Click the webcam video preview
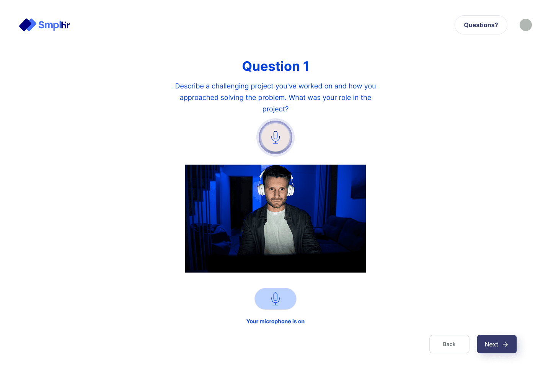551x392 pixels. [275, 218]
